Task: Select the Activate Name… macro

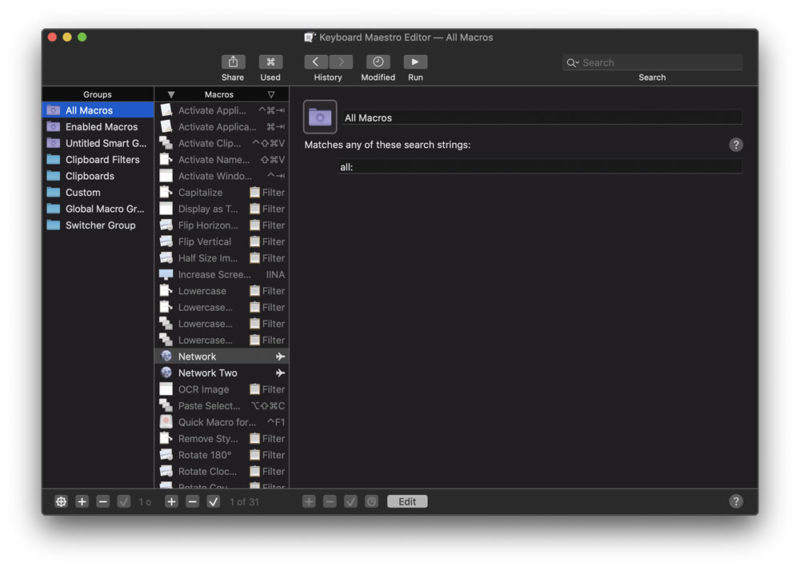Action: coord(222,159)
